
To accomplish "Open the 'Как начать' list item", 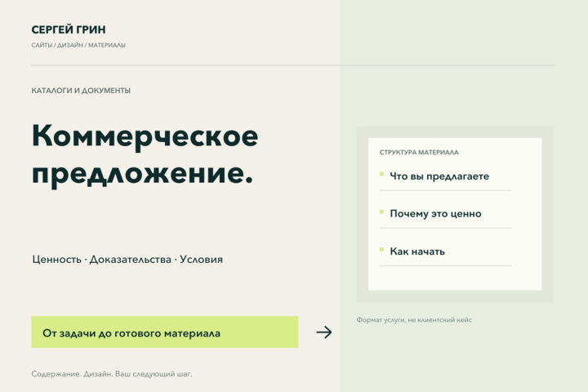I will pos(417,252).
